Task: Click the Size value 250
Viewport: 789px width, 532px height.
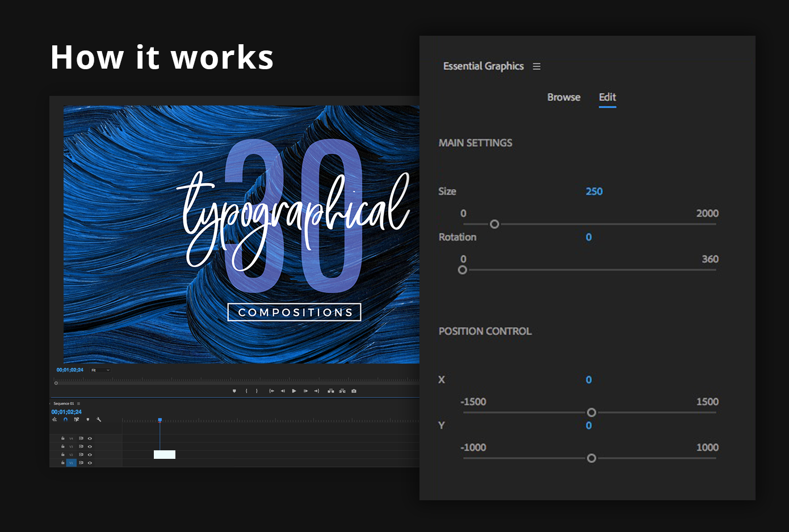Action: pyautogui.click(x=594, y=191)
